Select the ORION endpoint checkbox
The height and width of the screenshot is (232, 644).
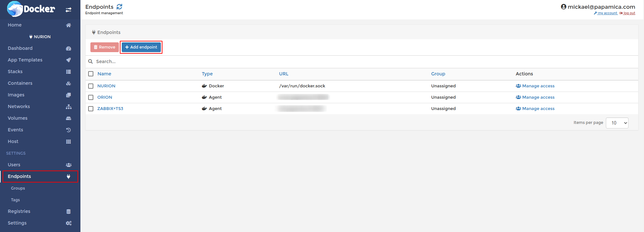(x=91, y=97)
